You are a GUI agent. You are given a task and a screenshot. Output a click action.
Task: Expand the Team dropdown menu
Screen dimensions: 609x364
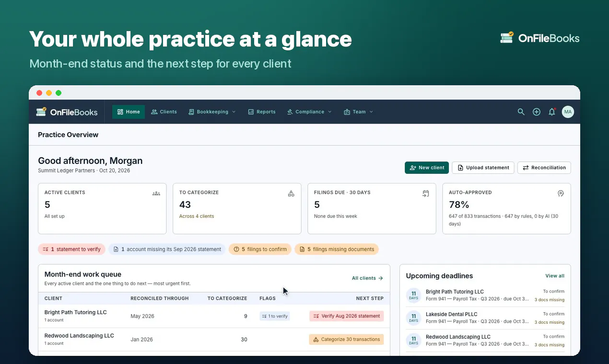point(358,112)
